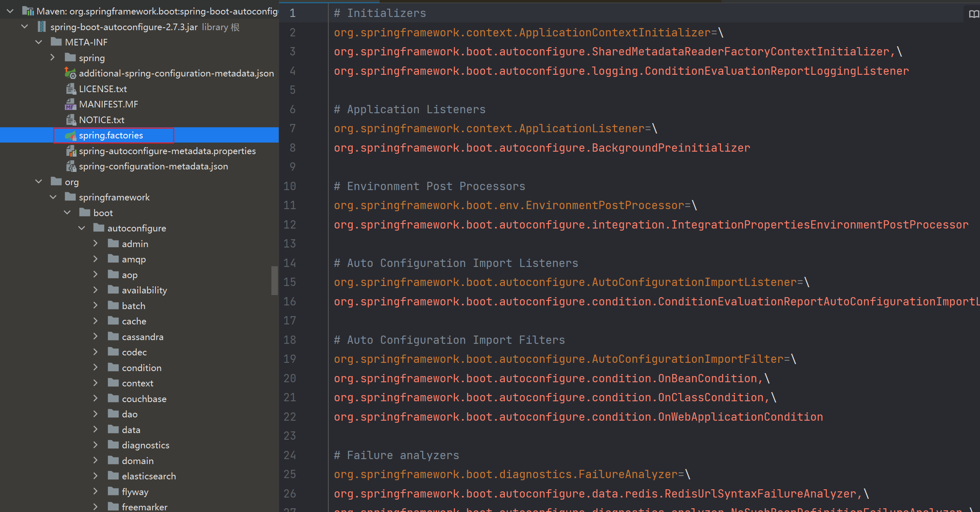This screenshot has height=512, width=980.
Task: Collapse the META-INF folder
Action: 38,43
